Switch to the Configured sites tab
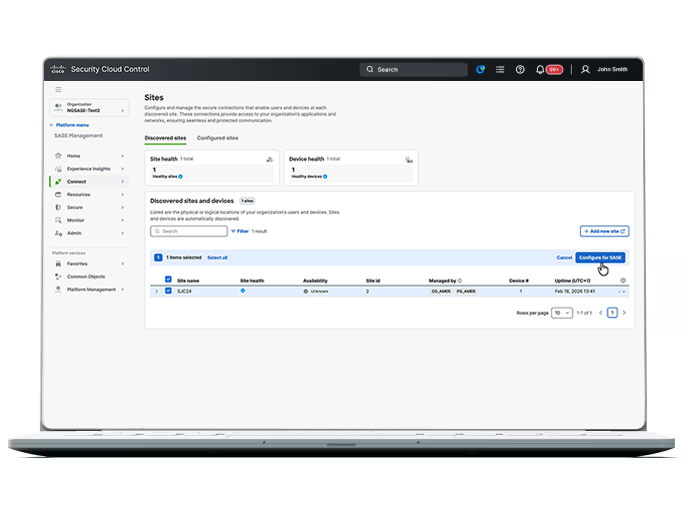The image size is (684, 513). tap(217, 138)
